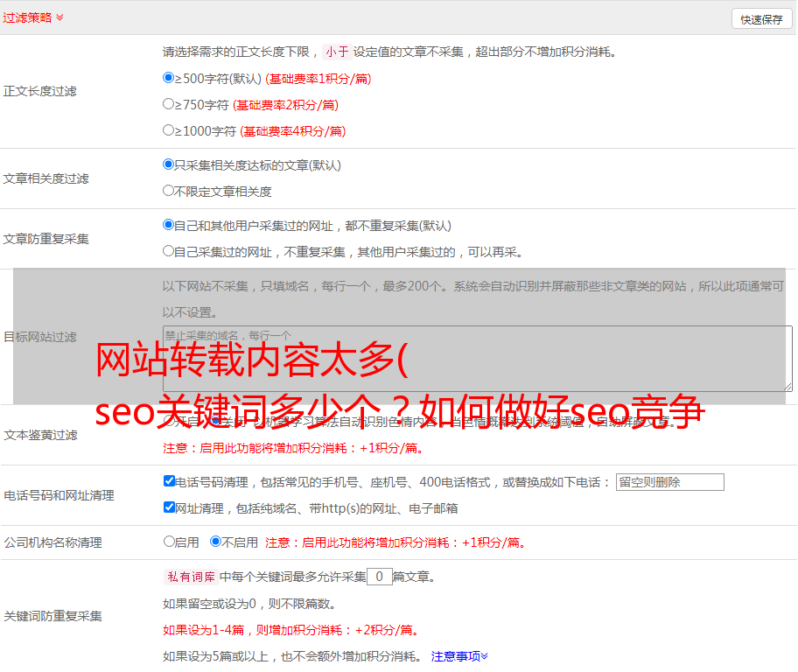Grab the domain textarea resize handle
The width and height of the screenshot is (798, 672).
tap(787, 387)
